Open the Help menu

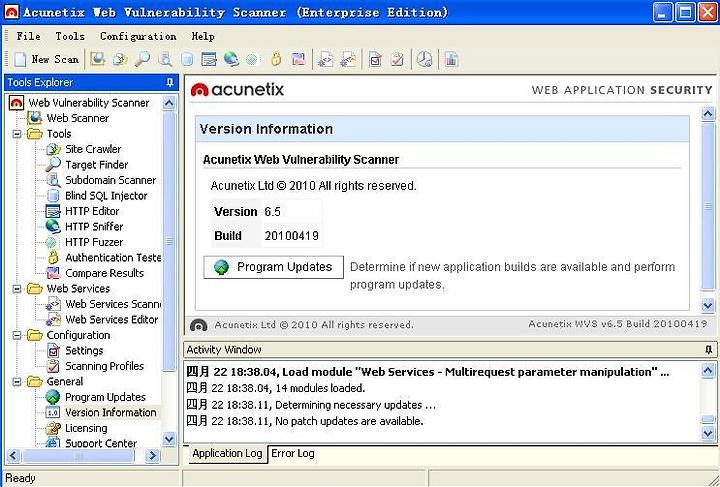(203, 36)
